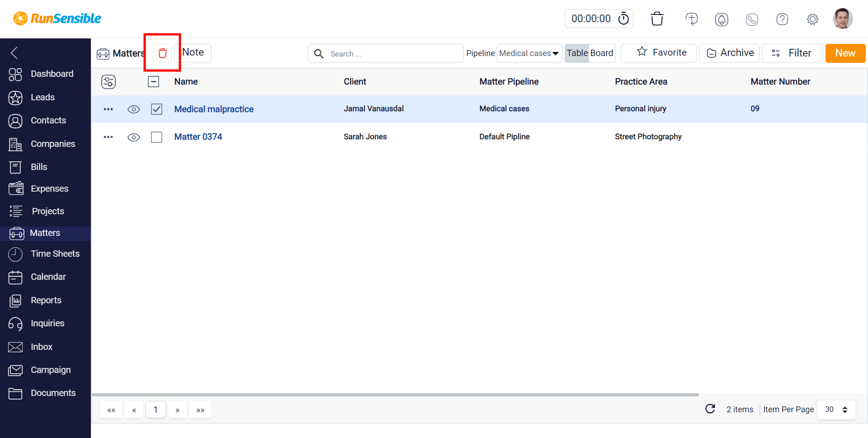Preview Medical malpractice with eye icon

tap(134, 109)
